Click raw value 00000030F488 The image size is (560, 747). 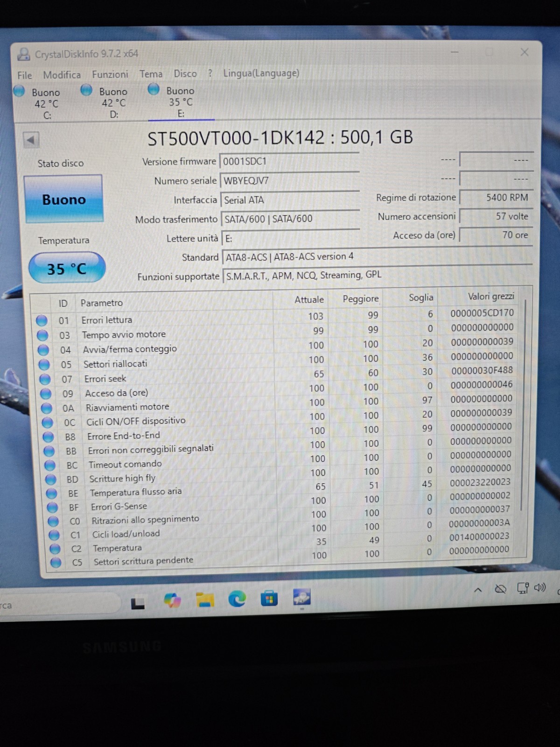482,370
